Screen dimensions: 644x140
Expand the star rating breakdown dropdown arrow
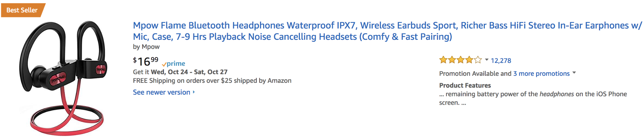486,60
